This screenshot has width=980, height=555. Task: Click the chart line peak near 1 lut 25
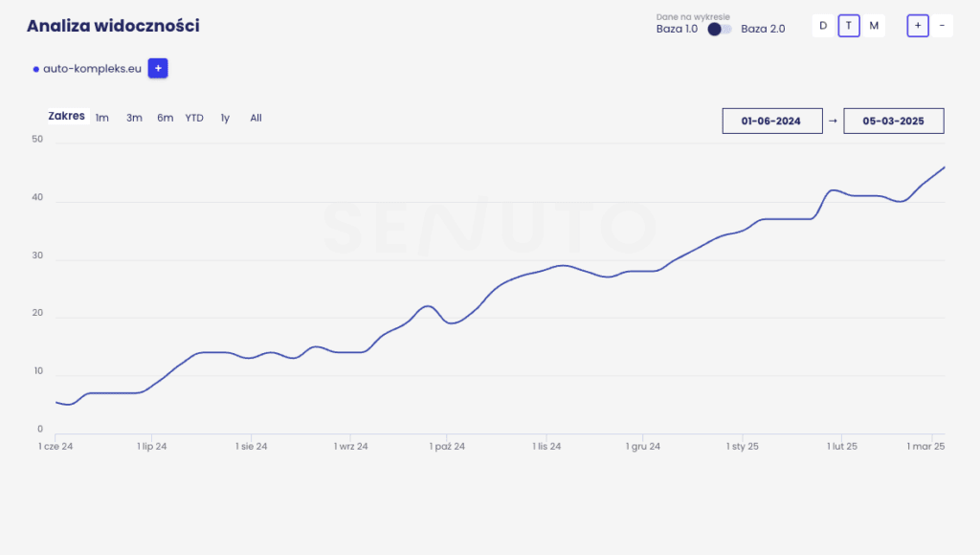click(835, 189)
